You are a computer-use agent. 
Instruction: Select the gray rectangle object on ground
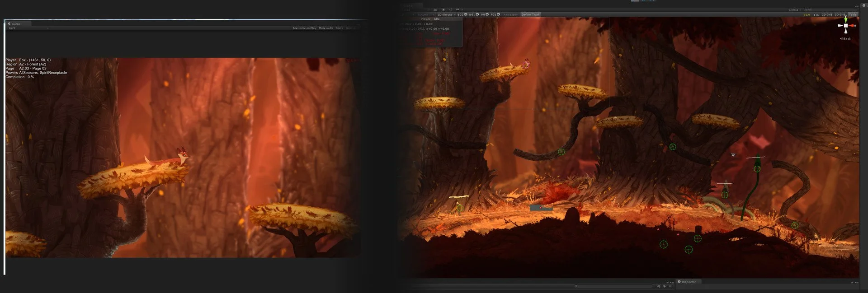point(541,208)
